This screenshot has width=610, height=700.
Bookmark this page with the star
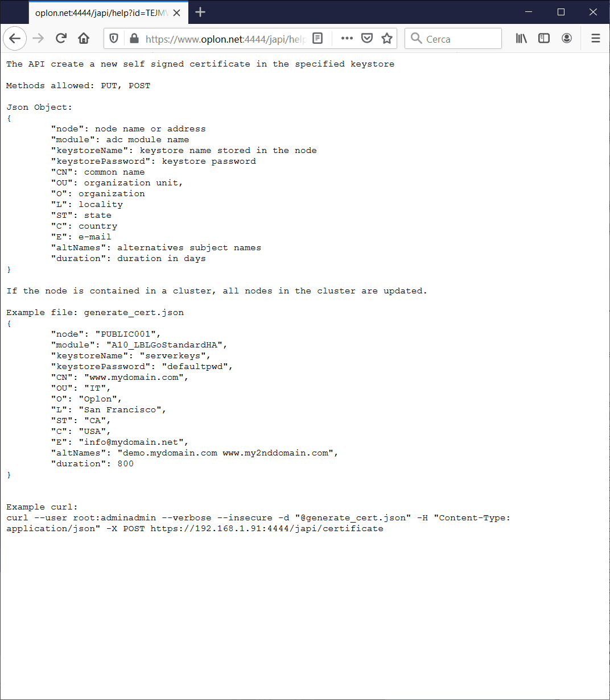(387, 38)
